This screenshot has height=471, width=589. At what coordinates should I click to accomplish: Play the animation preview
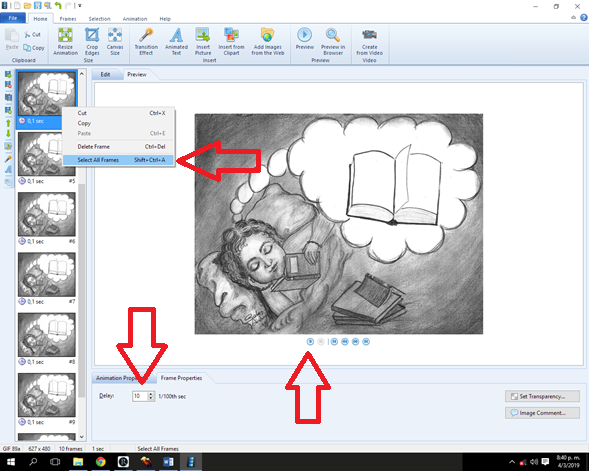tap(310, 341)
